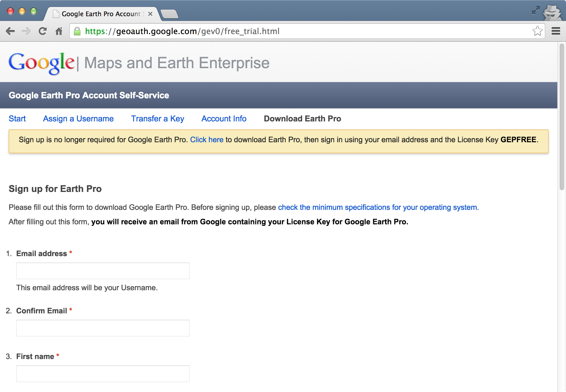
Task: Select Download Earth Pro tab
Action: click(302, 119)
